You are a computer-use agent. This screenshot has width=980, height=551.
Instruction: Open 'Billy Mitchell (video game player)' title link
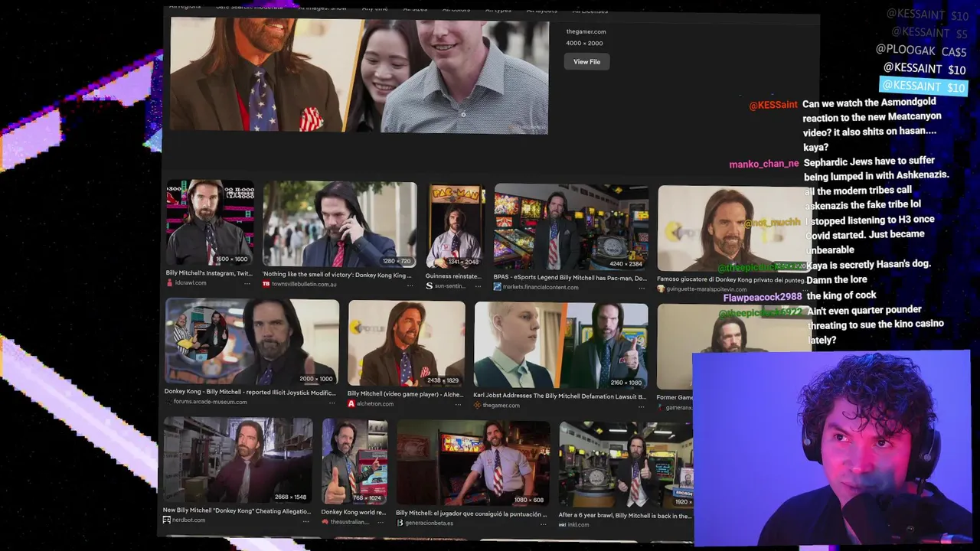click(x=405, y=394)
